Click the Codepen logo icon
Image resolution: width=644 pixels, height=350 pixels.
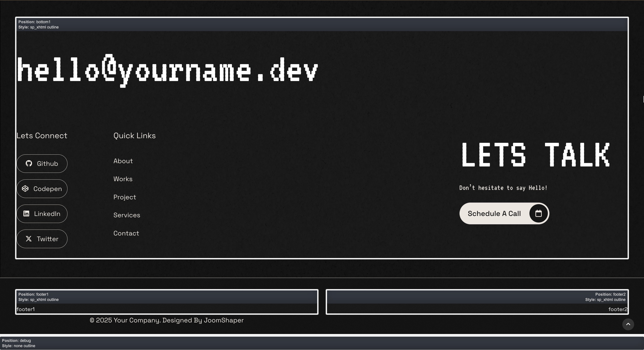(25, 189)
